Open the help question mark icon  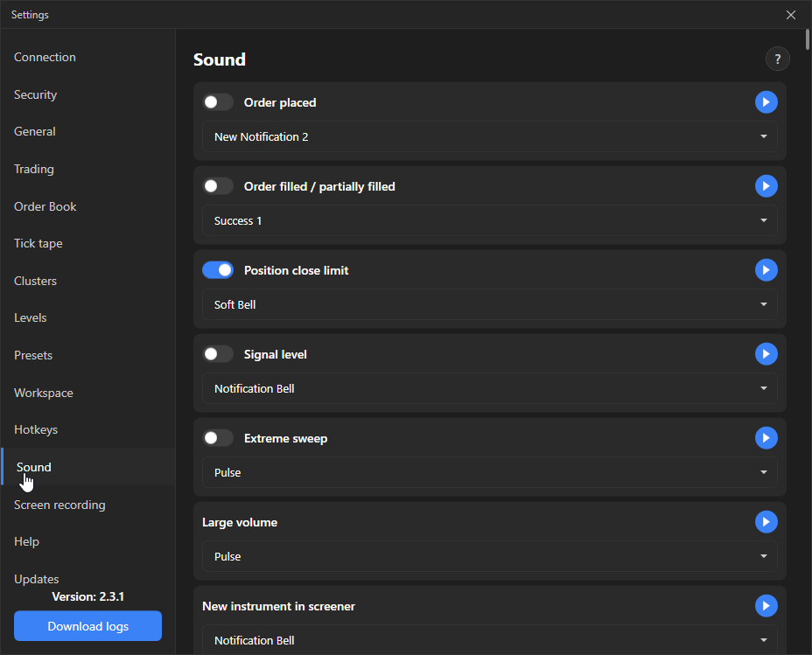pyautogui.click(x=777, y=59)
